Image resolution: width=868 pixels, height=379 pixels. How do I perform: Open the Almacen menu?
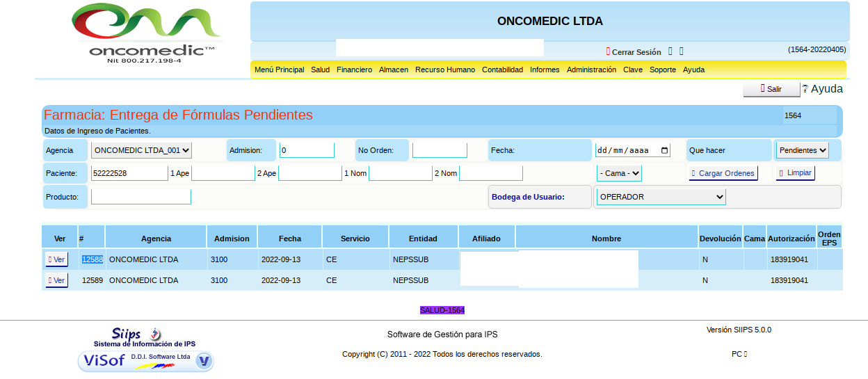pyautogui.click(x=394, y=70)
